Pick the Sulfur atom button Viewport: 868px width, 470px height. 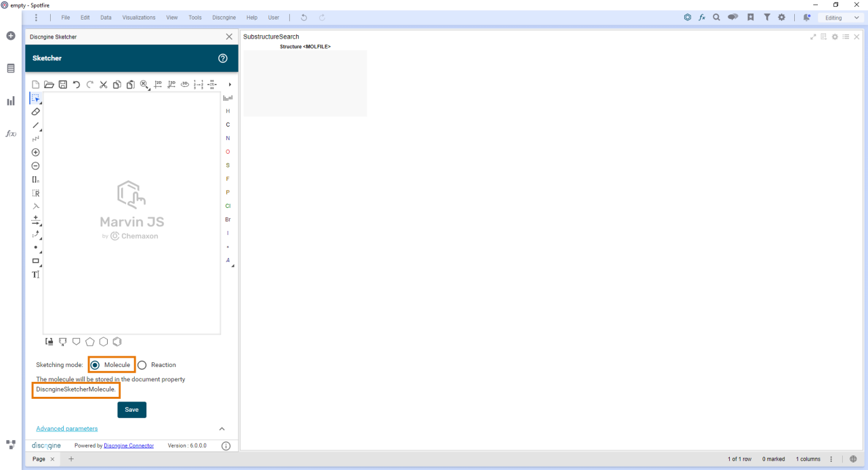[x=228, y=165]
